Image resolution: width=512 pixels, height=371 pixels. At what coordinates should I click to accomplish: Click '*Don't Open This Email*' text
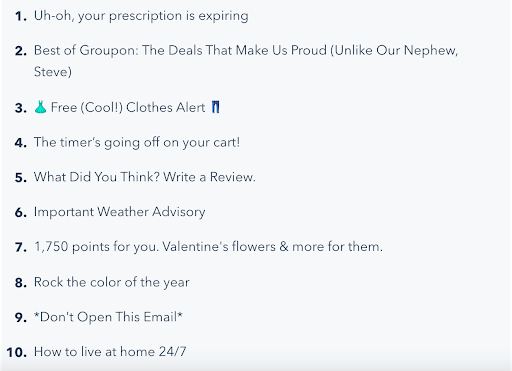(108, 317)
